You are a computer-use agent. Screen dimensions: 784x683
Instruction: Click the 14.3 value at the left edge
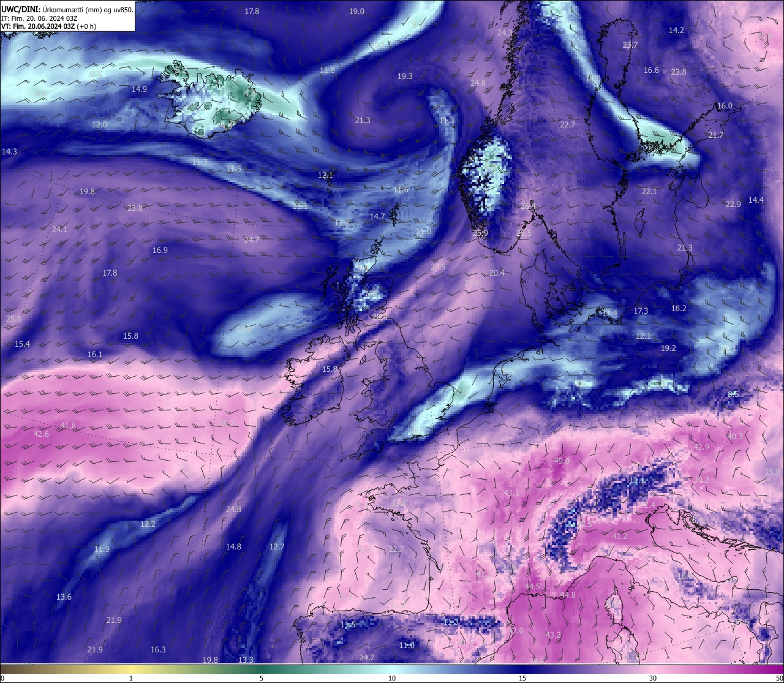coord(9,151)
